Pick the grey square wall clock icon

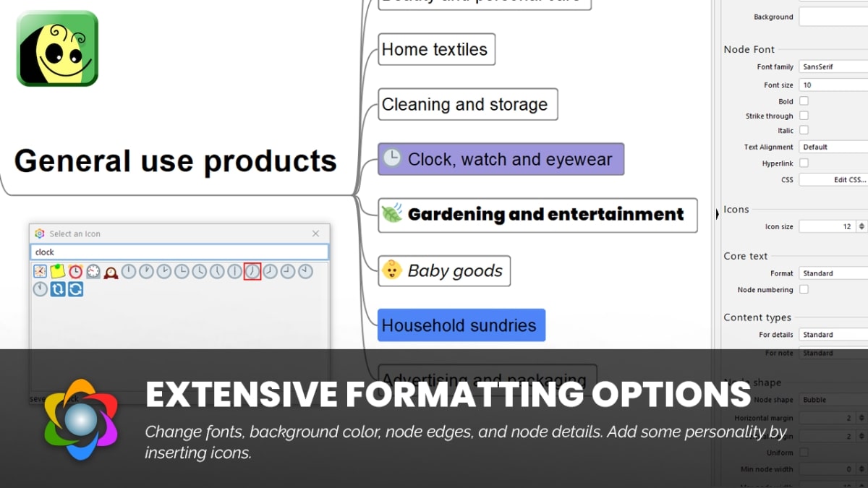pos(93,272)
